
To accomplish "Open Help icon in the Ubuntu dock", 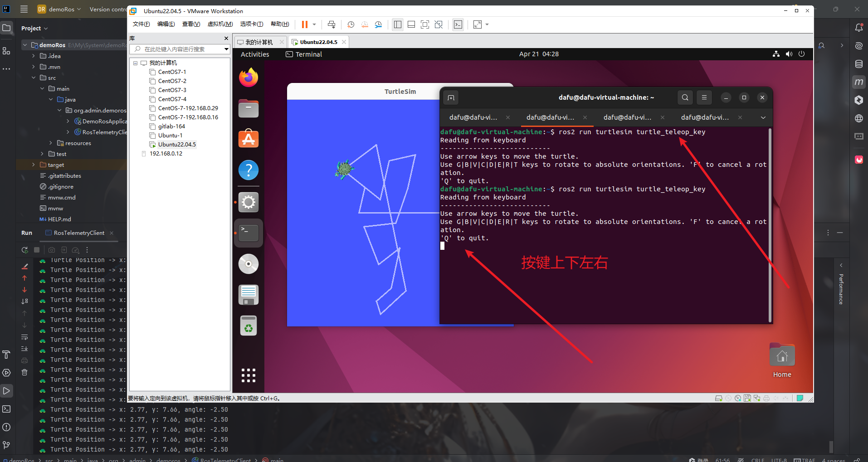I will coord(249,170).
